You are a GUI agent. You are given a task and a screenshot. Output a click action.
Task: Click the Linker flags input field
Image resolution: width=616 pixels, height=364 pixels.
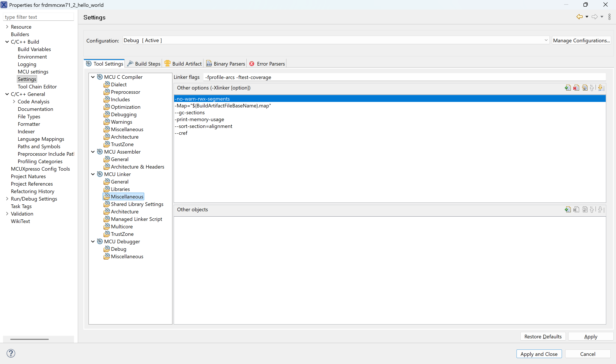(405, 77)
